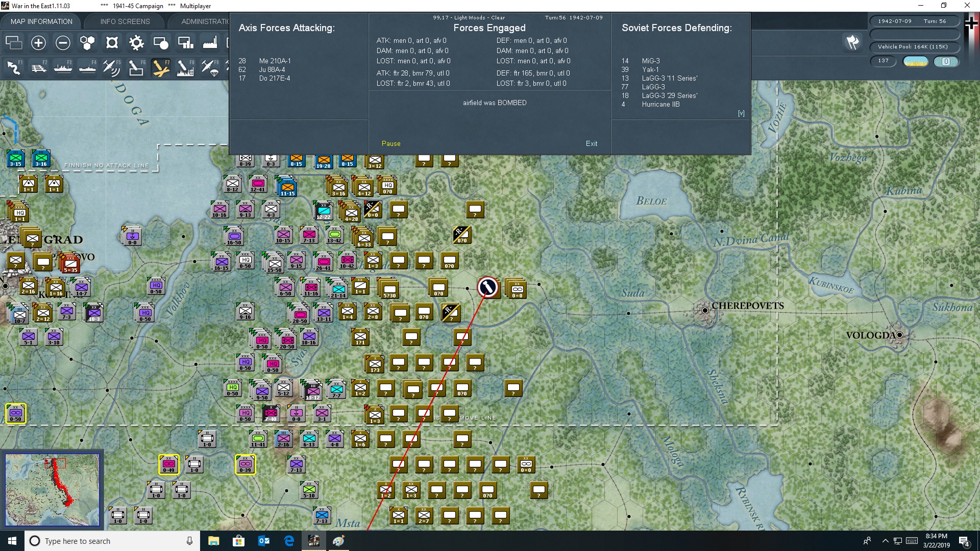Toggle the hex grid display icon
This screenshot has width=980, height=551.
[87, 43]
